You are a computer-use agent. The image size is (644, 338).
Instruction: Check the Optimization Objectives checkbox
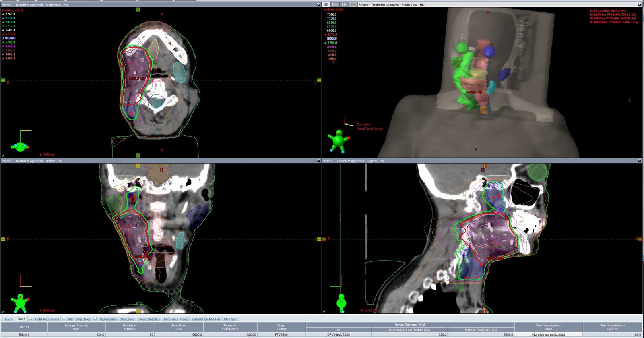point(95,319)
